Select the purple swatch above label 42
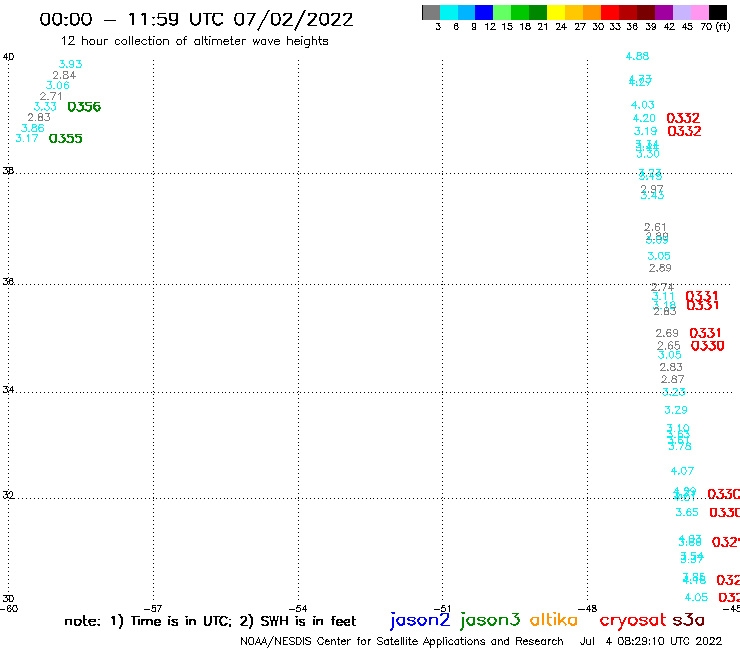The height and width of the screenshot is (650, 740). [x=664, y=12]
